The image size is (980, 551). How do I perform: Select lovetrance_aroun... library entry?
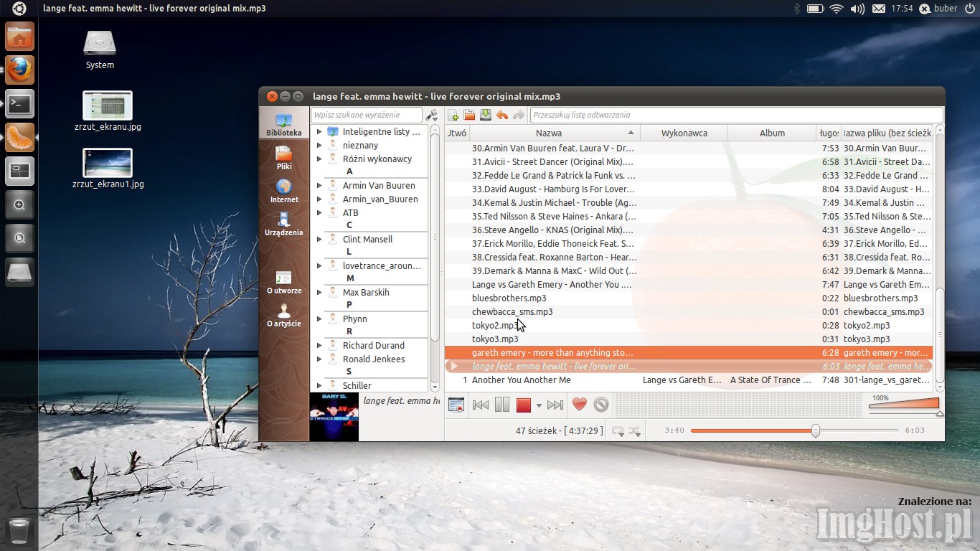[382, 266]
